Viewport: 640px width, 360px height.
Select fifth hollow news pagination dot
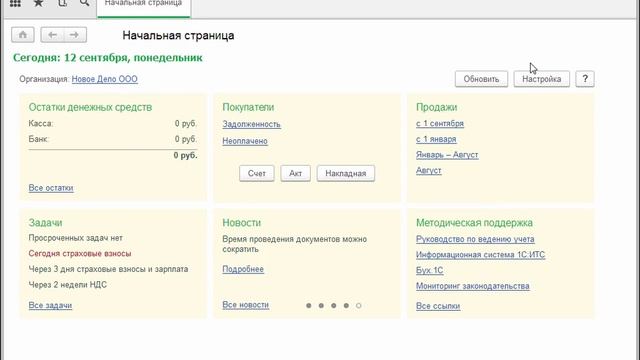tap(358, 305)
